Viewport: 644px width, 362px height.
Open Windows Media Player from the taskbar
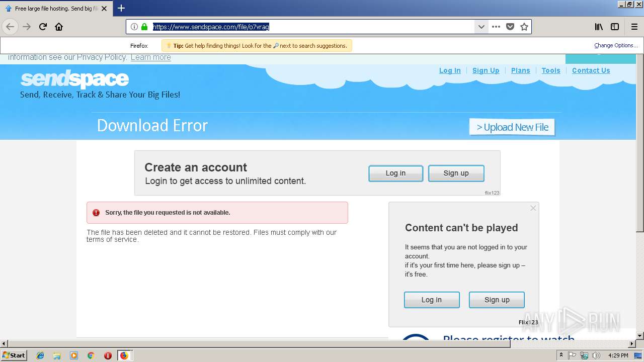click(74, 355)
